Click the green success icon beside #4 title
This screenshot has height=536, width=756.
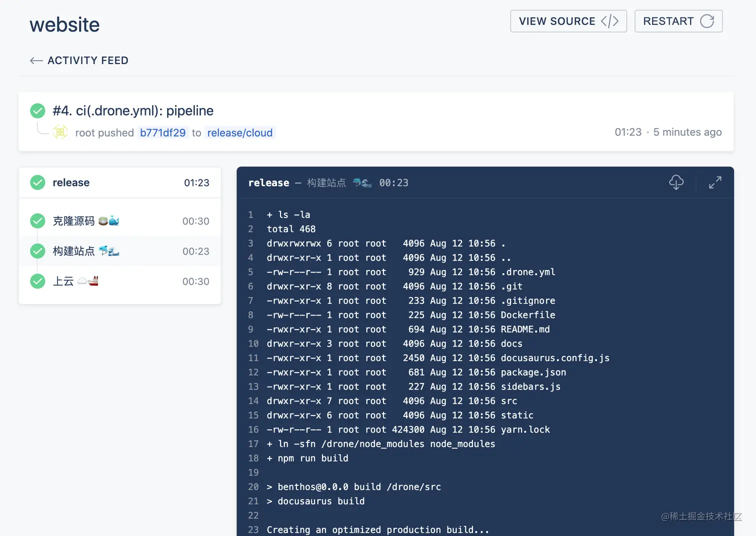click(x=37, y=110)
